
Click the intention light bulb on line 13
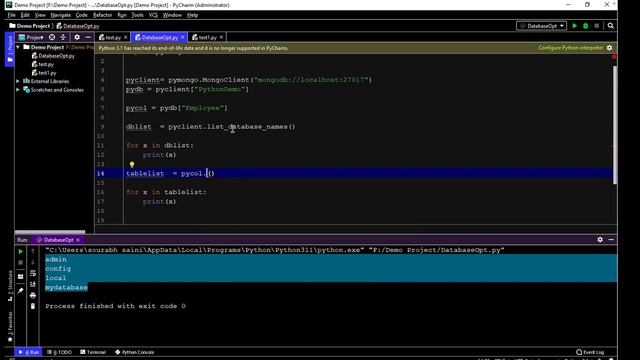pos(132,164)
